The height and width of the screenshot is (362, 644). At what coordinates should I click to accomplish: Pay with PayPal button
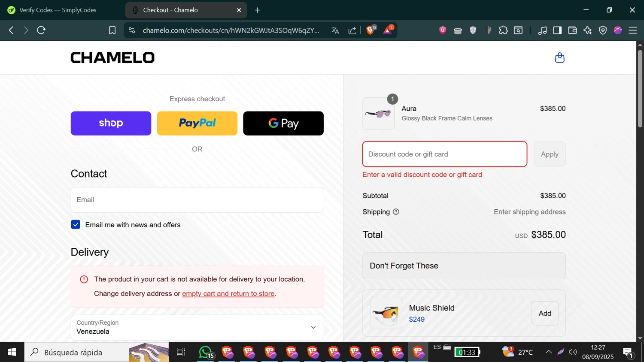tap(197, 124)
